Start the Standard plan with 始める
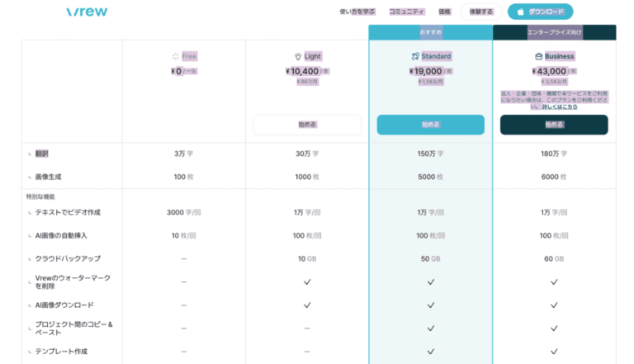 (430, 125)
